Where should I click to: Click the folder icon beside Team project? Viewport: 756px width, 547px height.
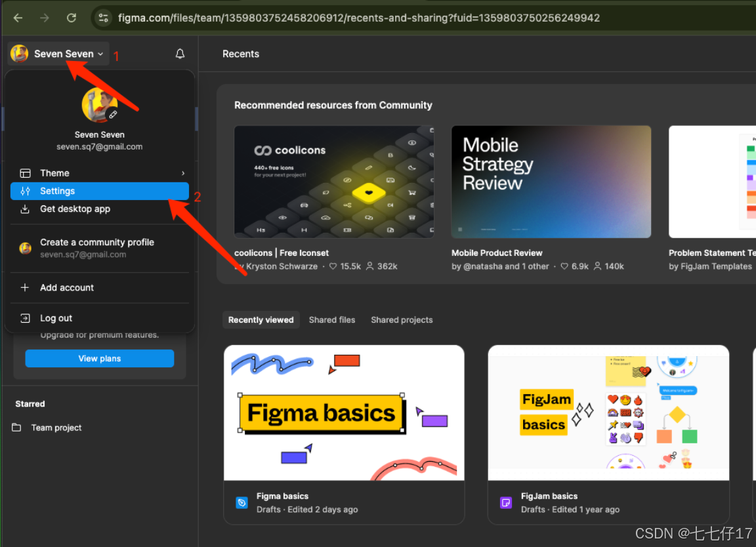16,428
